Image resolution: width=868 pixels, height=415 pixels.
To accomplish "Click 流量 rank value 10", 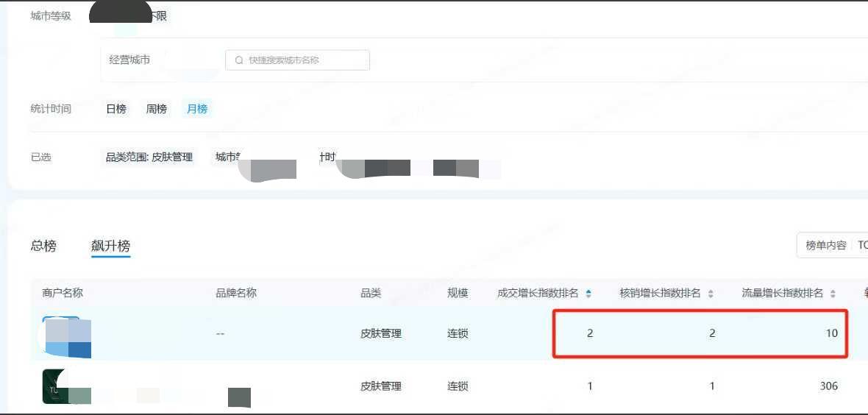I will pos(832,333).
